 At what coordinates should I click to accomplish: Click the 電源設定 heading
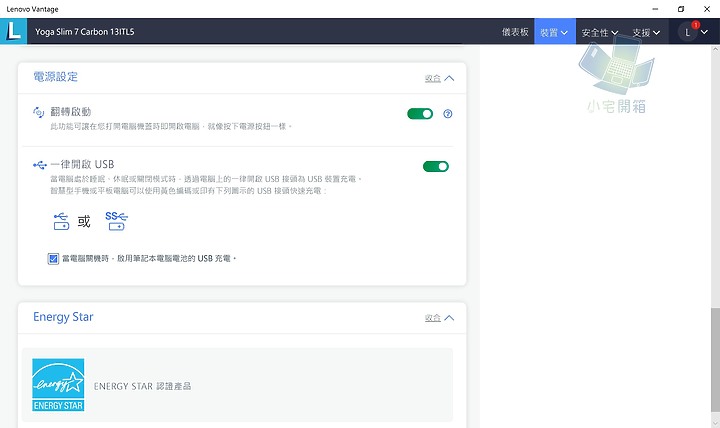point(56,77)
